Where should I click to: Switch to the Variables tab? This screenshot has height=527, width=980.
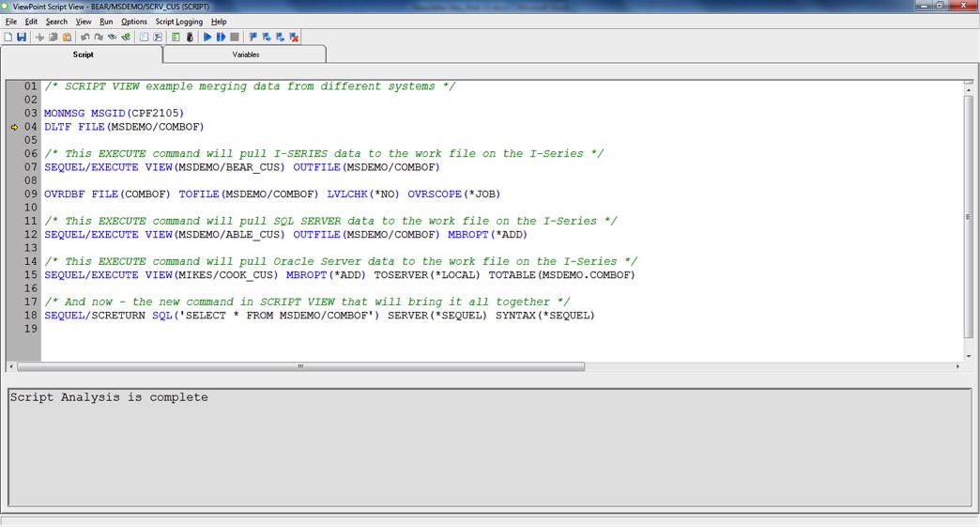click(245, 54)
